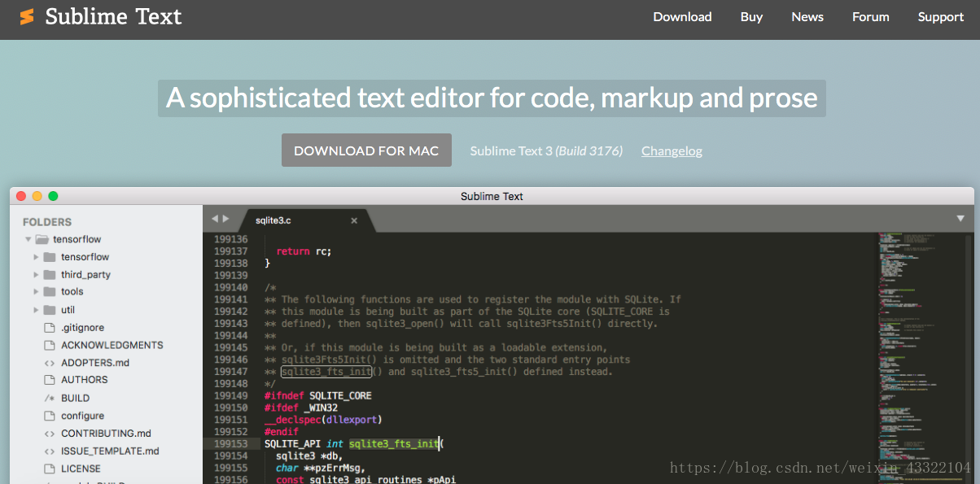Open CONTRIBUTING.md in sidebar
980x484 pixels.
pyautogui.click(x=106, y=434)
